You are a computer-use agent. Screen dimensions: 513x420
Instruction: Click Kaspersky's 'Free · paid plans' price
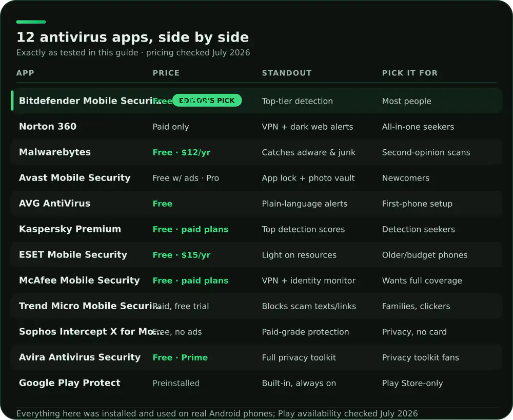click(191, 229)
